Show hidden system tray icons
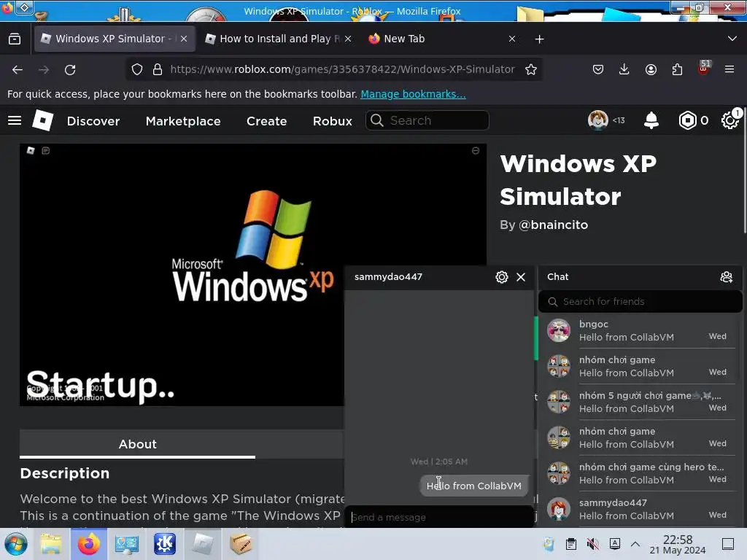The height and width of the screenshot is (560, 747). pos(635,544)
